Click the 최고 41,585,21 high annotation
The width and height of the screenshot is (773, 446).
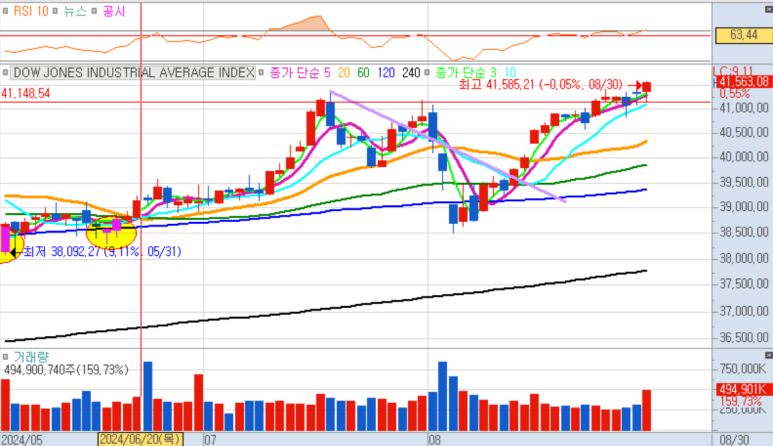click(x=540, y=85)
